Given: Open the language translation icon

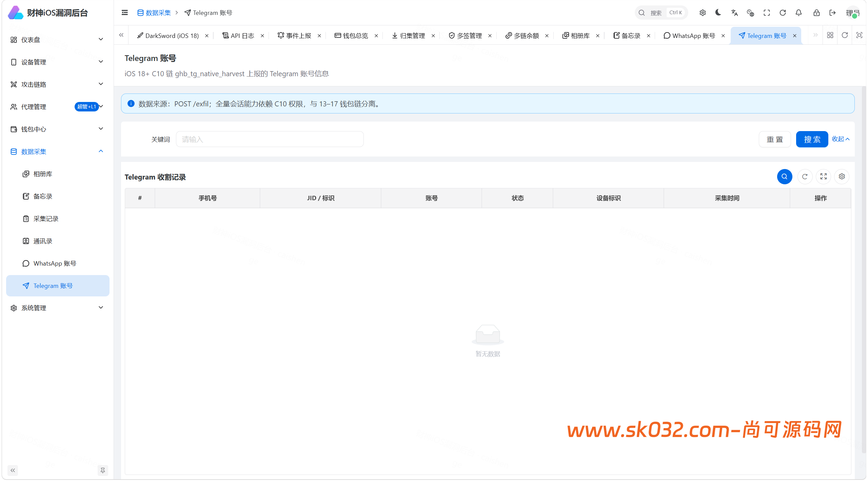Looking at the screenshot, I should (x=734, y=13).
